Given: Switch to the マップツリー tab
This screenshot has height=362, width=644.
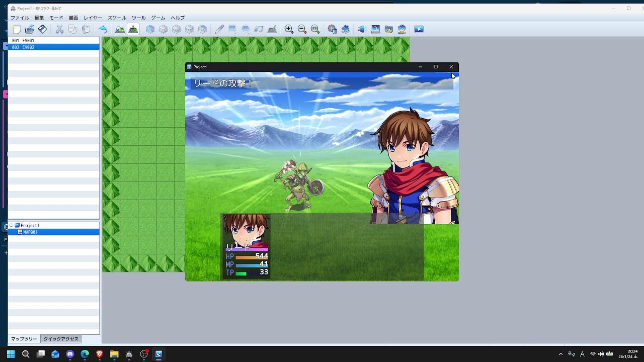Looking at the screenshot, I should pyautogui.click(x=24, y=339).
